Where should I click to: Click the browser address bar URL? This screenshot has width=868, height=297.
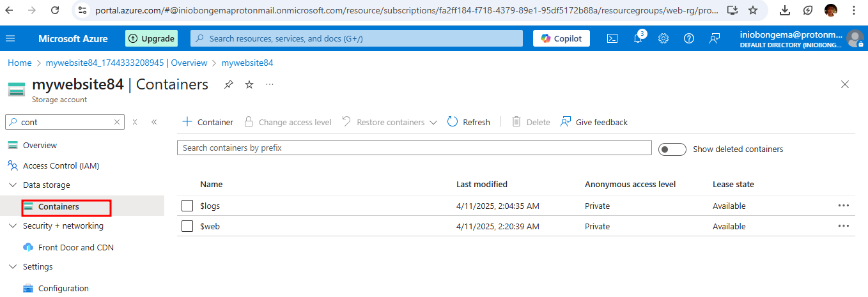pos(407,10)
